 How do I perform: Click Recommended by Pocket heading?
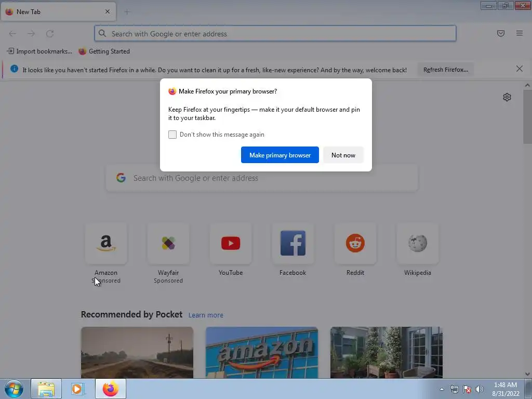(x=131, y=314)
